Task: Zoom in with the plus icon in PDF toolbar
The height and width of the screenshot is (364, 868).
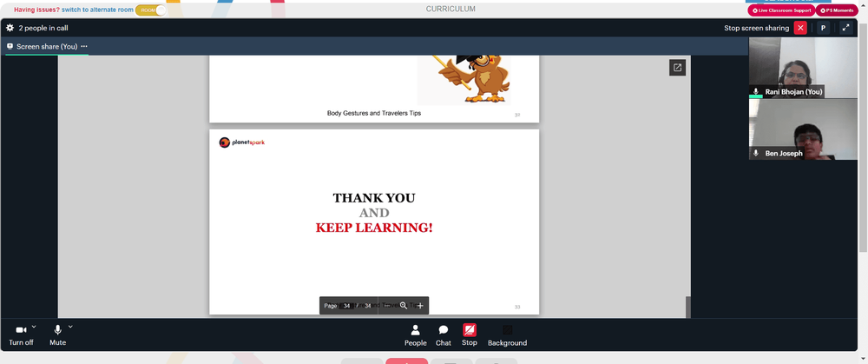Action: [420, 306]
